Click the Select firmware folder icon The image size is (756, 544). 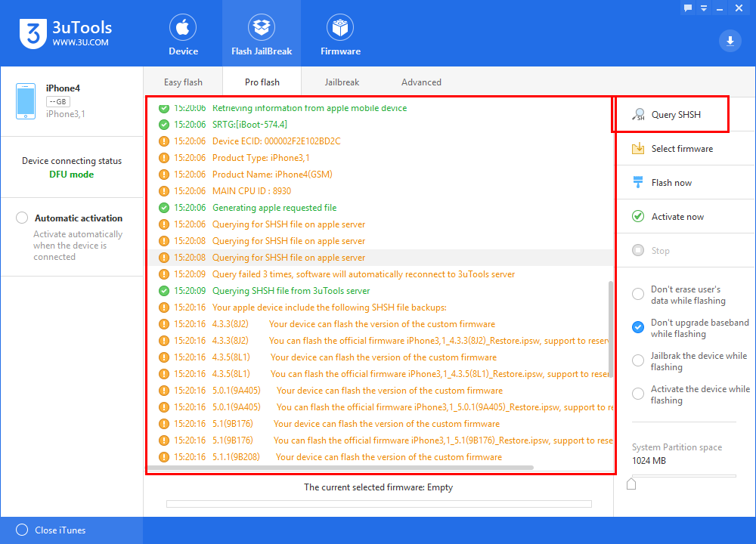[638, 148]
